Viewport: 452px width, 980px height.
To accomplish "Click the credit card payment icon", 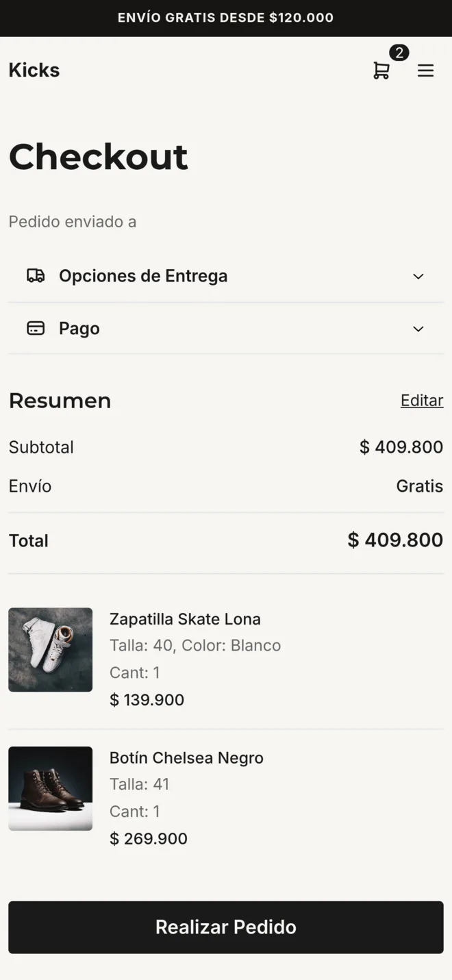I will pyautogui.click(x=36, y=328).
